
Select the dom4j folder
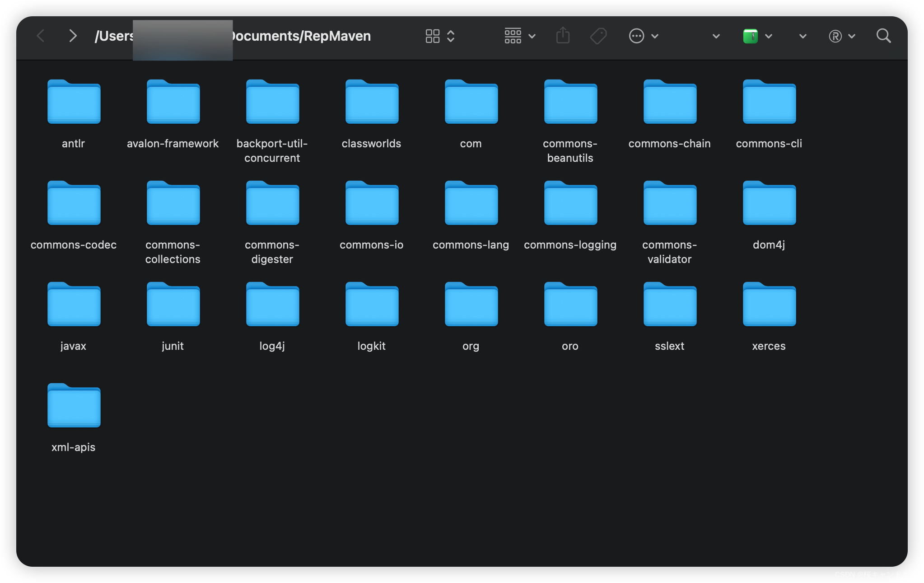[770, 202]
